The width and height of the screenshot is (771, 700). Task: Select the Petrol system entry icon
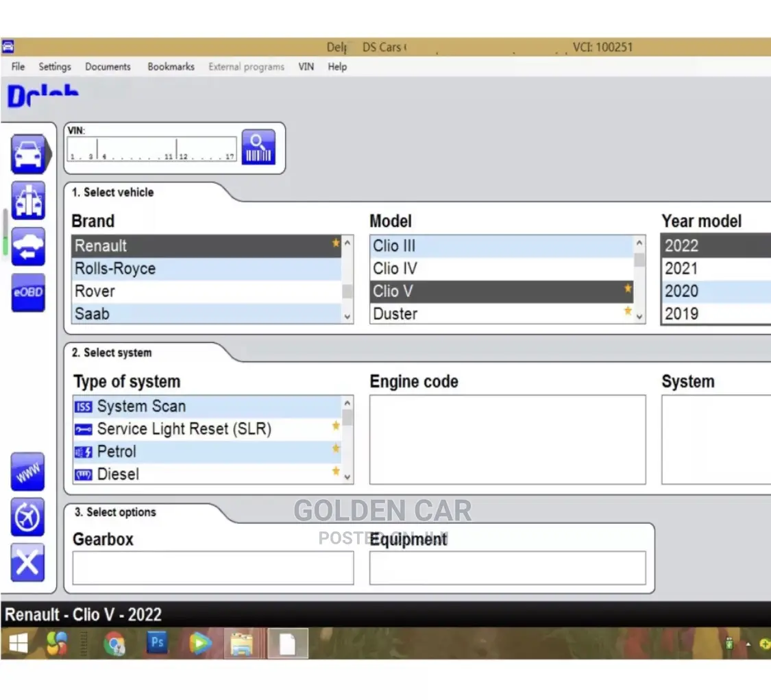point(85,451)
